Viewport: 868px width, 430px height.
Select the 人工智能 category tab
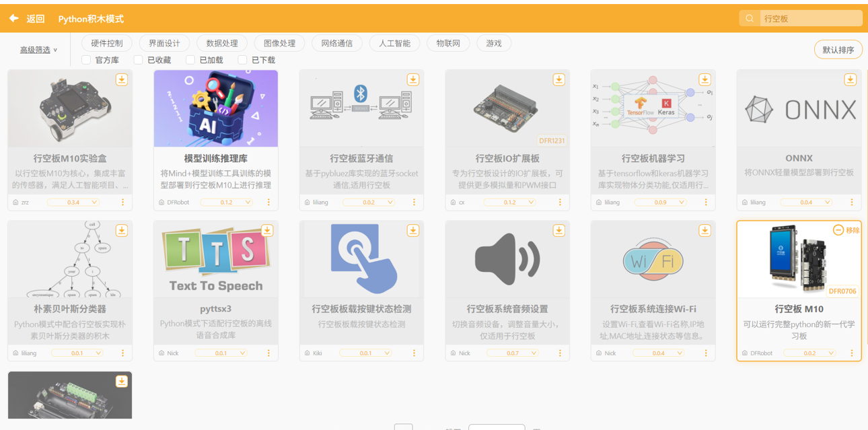(394, 43)
